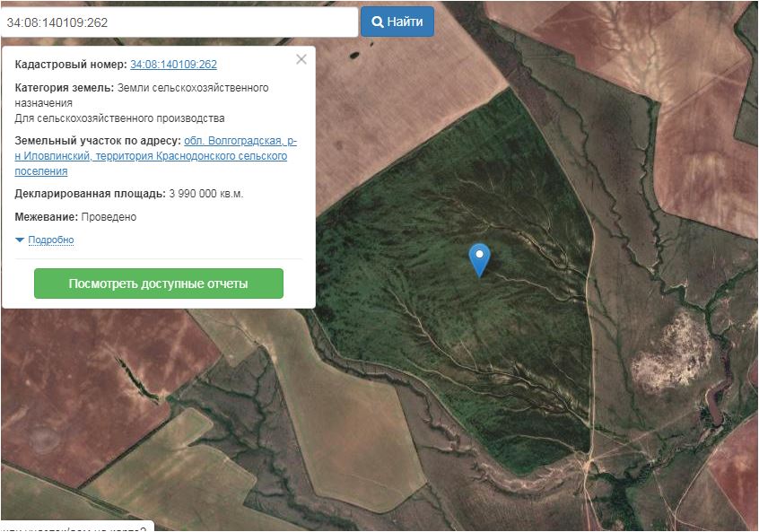Expand details via the Подробно link
The width and height of the screenshot is (759, 532).
(51, 240)
